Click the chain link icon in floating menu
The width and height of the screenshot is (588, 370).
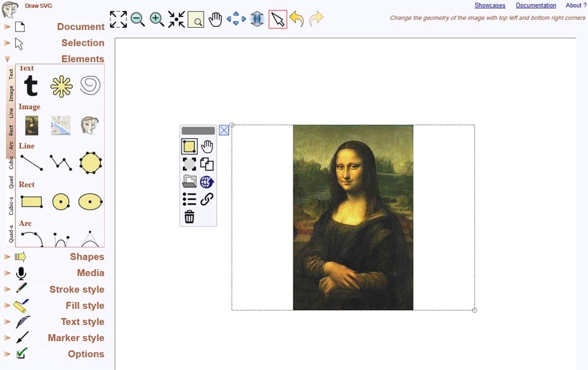[207, 199]
